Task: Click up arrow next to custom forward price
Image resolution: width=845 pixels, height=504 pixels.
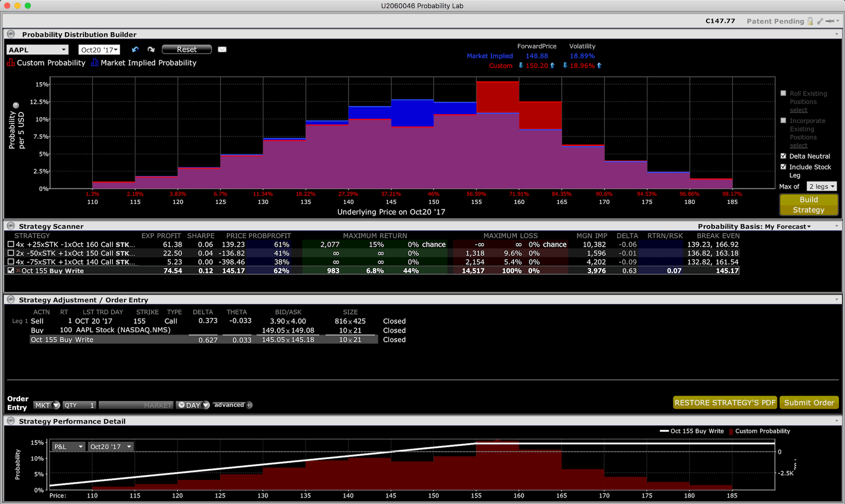Action: click(x=552, y=66)
